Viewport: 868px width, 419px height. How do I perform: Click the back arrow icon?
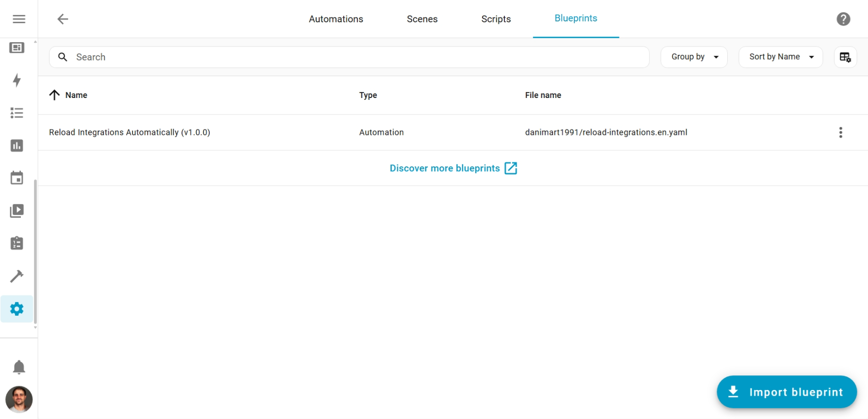point(63,19)
